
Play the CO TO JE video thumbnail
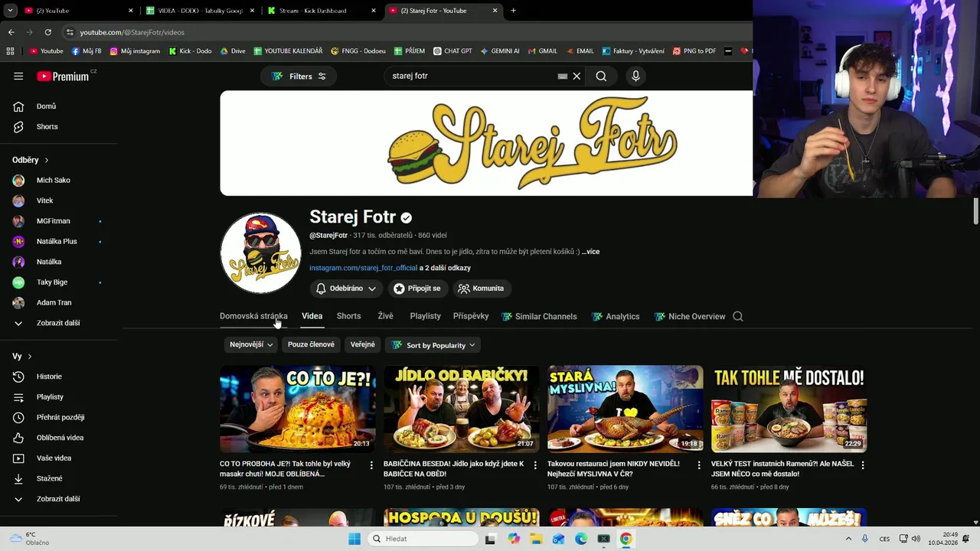pyautogui.click(x=297, y=409)
